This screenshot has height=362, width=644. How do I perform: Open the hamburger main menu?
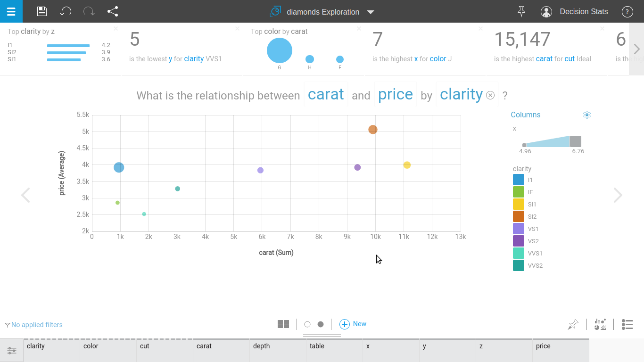tap(11, 11)
